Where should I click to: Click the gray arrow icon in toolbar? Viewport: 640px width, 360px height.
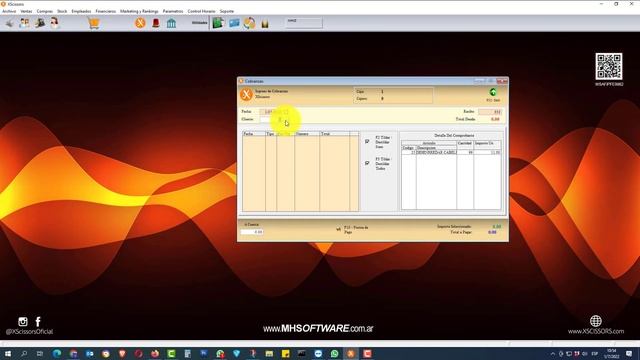point(9,23)
